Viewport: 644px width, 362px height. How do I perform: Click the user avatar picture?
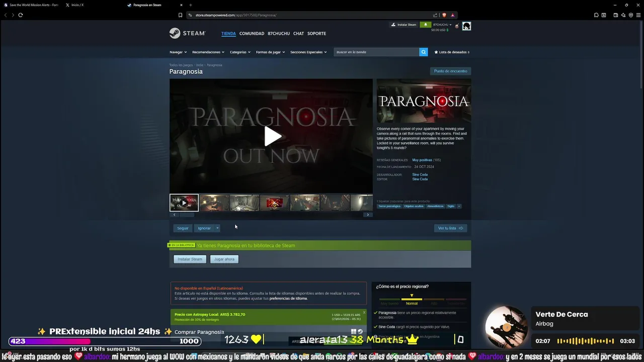[x=466, y=26]
